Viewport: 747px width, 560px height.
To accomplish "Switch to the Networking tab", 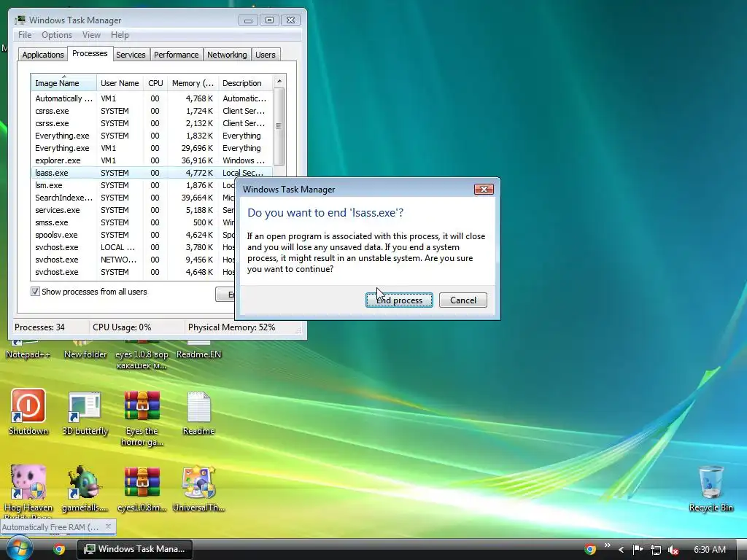I will [x=227, y=55].
